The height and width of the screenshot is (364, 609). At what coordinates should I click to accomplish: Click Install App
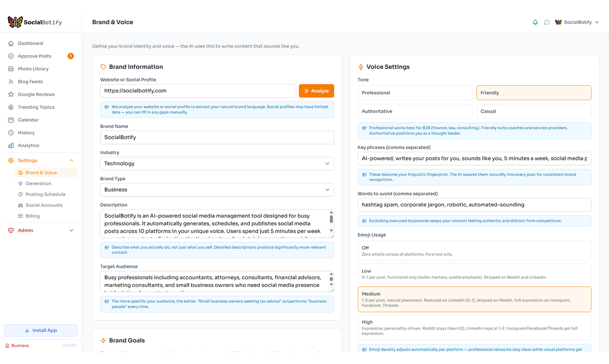pyautogui.click(x=40, y=330)
